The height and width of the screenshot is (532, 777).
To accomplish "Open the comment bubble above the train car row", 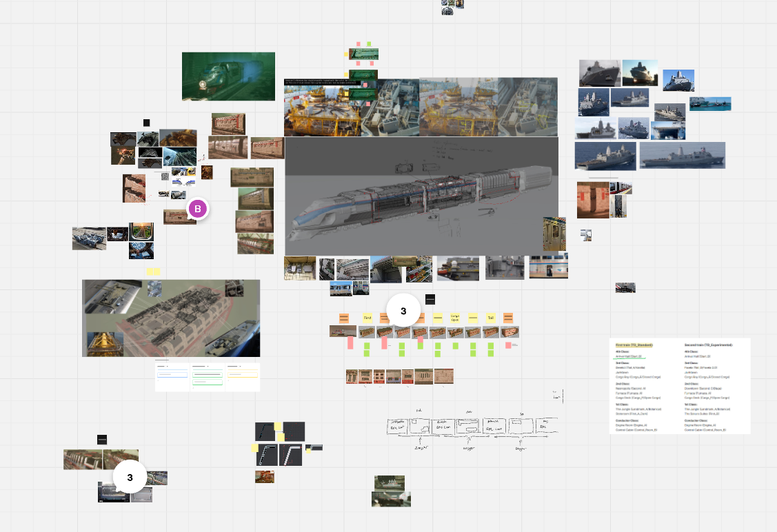I will click(403, 311).
